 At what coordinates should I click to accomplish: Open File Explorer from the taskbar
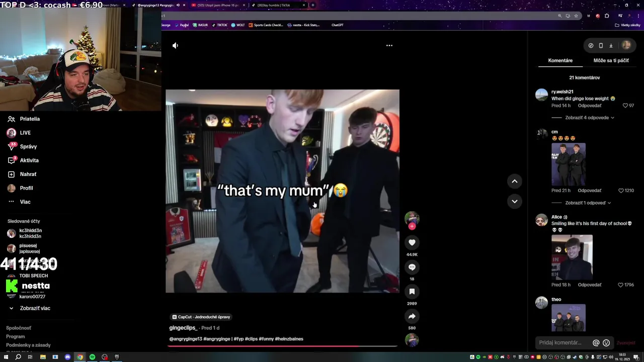[43, 357]
